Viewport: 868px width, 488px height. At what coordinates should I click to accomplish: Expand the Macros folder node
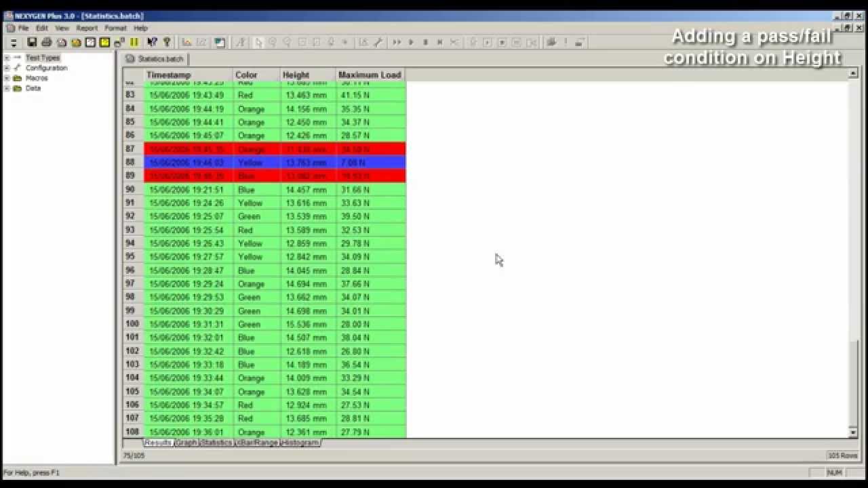5,78
